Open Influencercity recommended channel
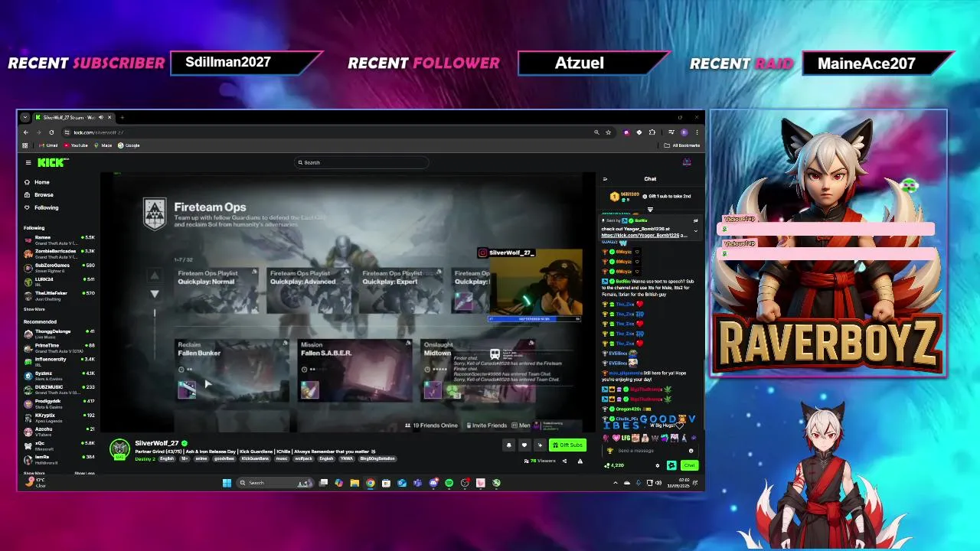 pyautogui.click(x=59, y=361)
